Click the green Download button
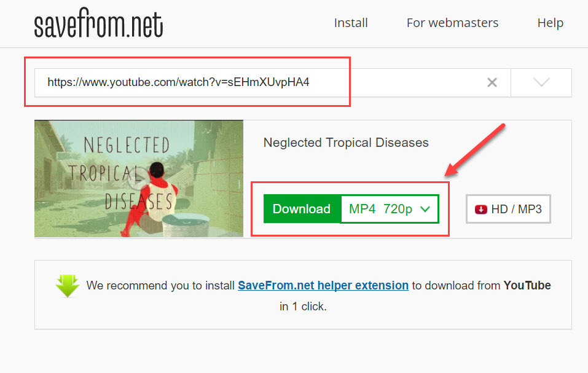This screenshot has width=588, height=373. pyautogui.click(x=302, y=209)
